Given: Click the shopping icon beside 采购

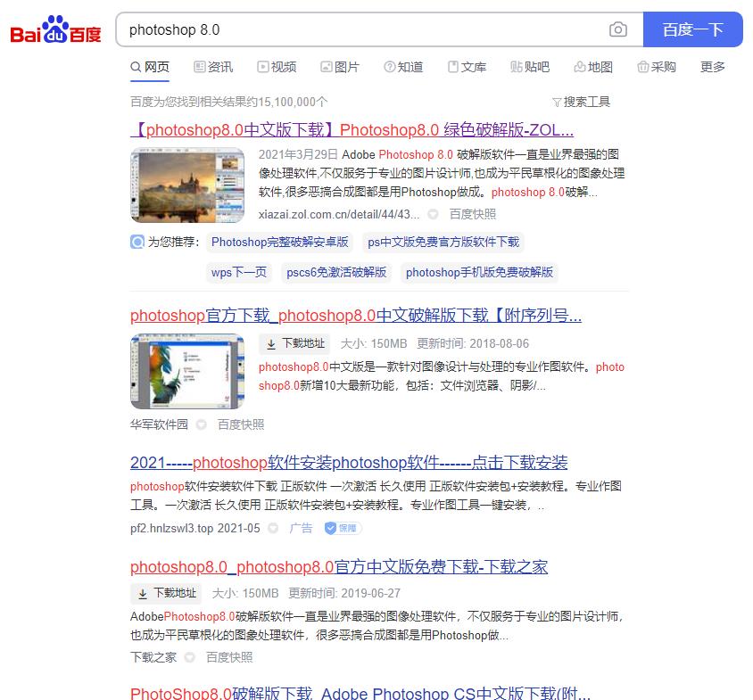Looking at the screenshot, I should [641, 66].
